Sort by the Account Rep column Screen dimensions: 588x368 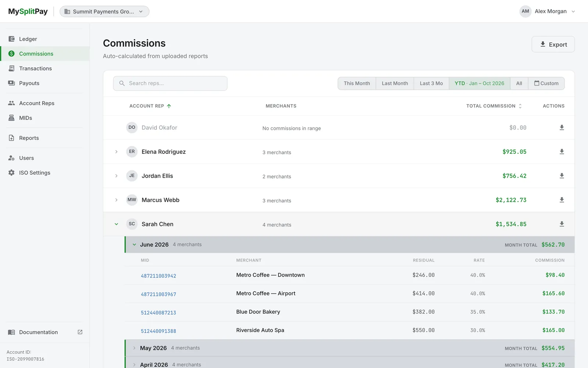pyautogui.click(x=150, y=106)
